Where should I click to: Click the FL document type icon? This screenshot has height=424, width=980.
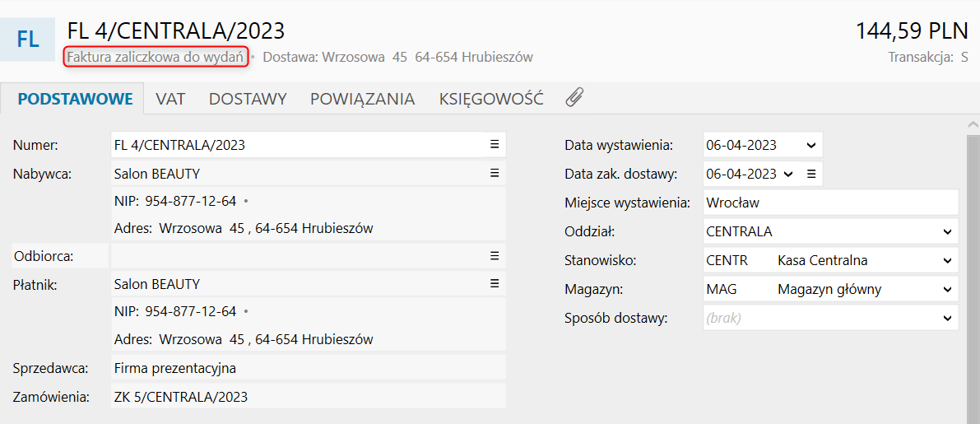pyautogui.click(x=28, y=39)
